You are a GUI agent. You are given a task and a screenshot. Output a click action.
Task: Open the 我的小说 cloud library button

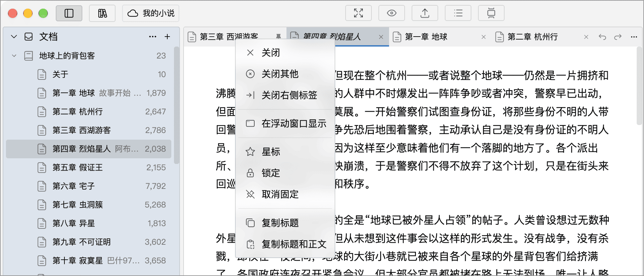coord(151,13)
